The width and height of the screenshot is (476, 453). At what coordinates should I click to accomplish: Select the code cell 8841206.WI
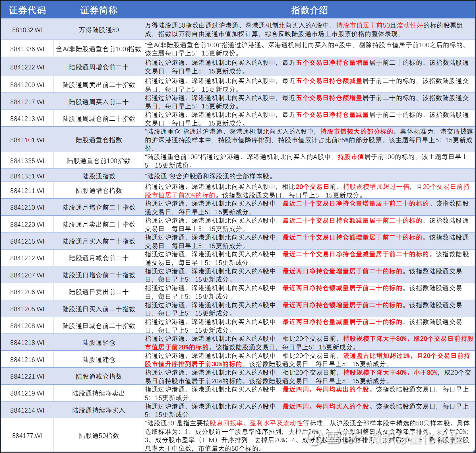coord(27,292)
